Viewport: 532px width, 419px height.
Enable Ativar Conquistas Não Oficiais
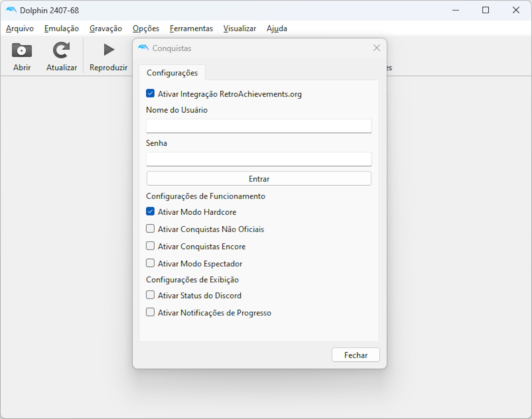pos(150,229)
